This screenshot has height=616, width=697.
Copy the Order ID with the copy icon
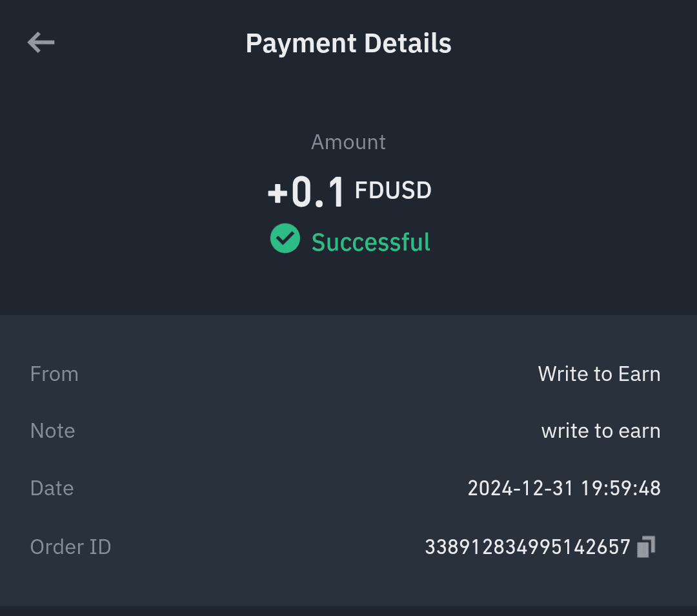tap(646, 547)
